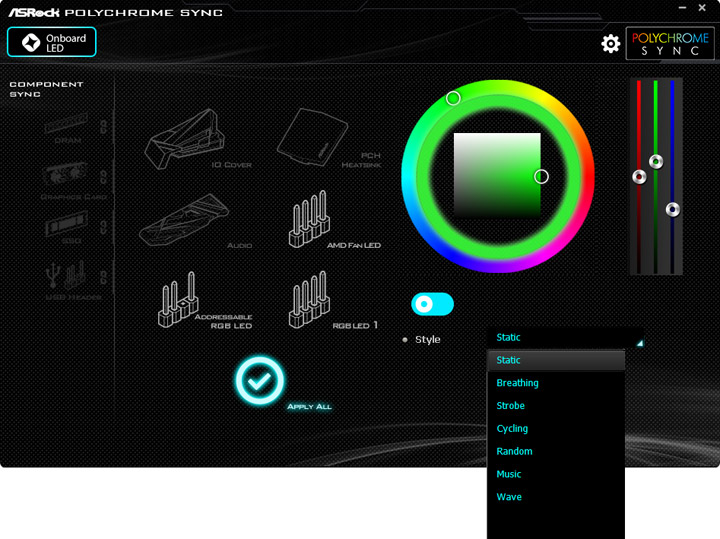This screenshot has height=539, width=720.
Task: Collapse the Style dropdown showing Static
Action: 565,338
